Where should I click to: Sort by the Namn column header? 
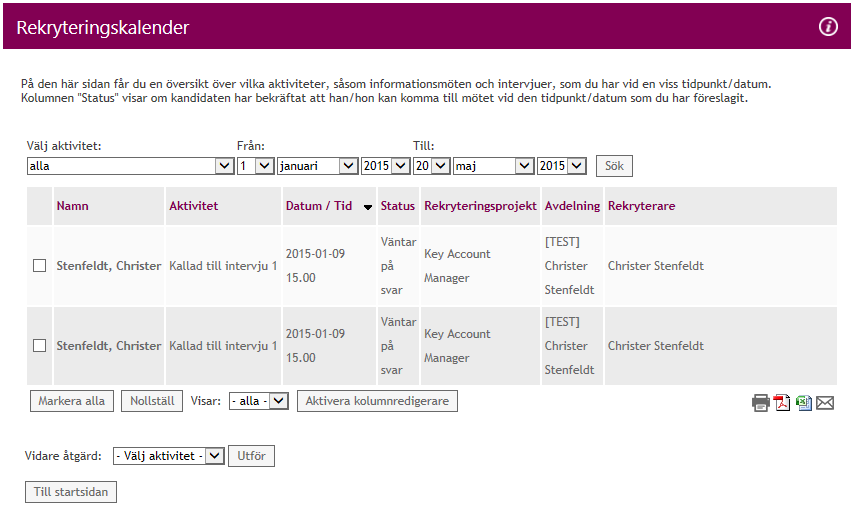[x=72, y=206]
